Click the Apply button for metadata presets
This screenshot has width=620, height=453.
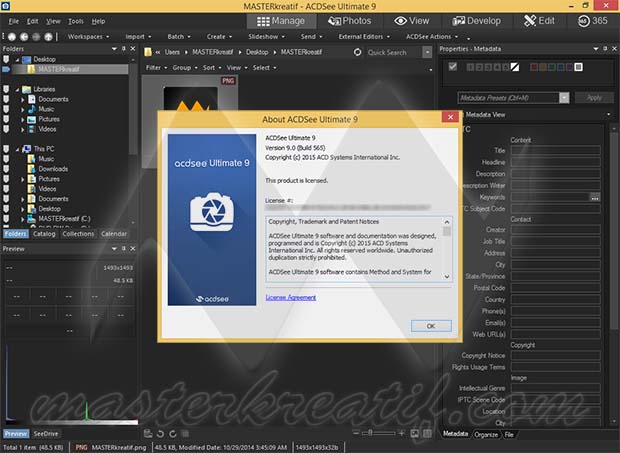[x=594, y=98]
